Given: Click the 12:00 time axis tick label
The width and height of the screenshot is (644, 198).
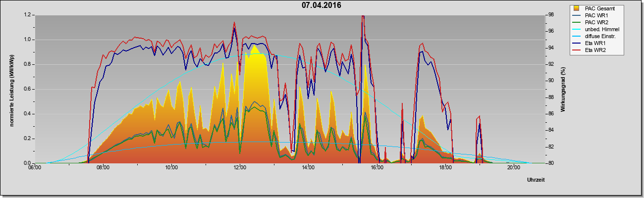Looking at the screenshot, I should point(240,168).
